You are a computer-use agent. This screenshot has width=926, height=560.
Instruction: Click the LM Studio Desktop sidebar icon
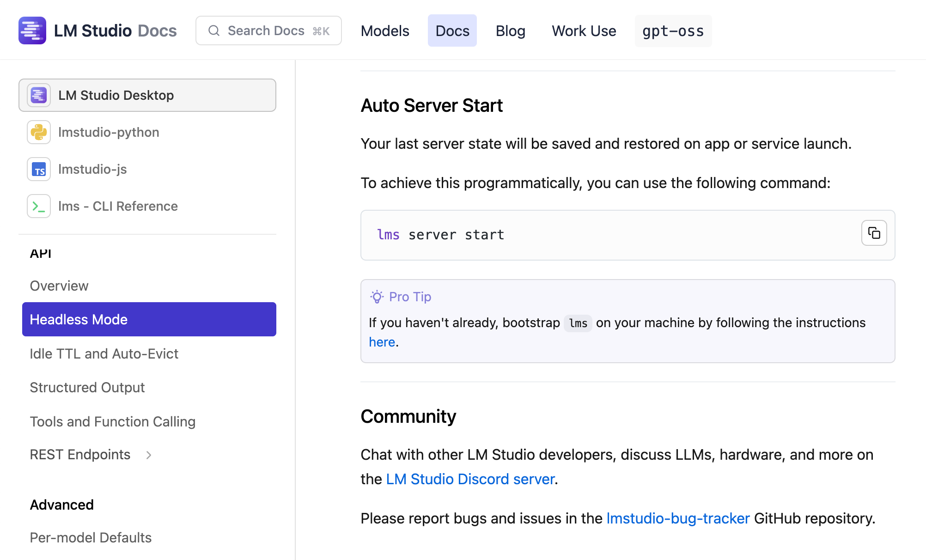click(x=39, y=95)
